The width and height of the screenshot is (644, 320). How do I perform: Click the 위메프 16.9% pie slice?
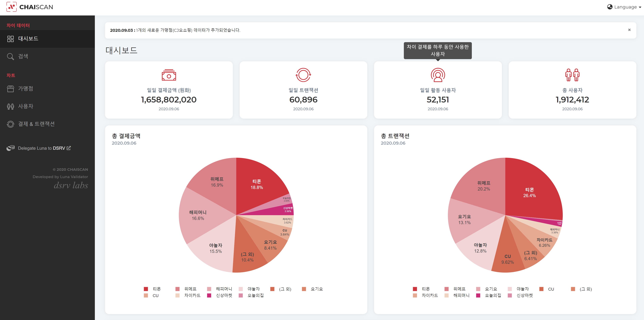(217, 182)
